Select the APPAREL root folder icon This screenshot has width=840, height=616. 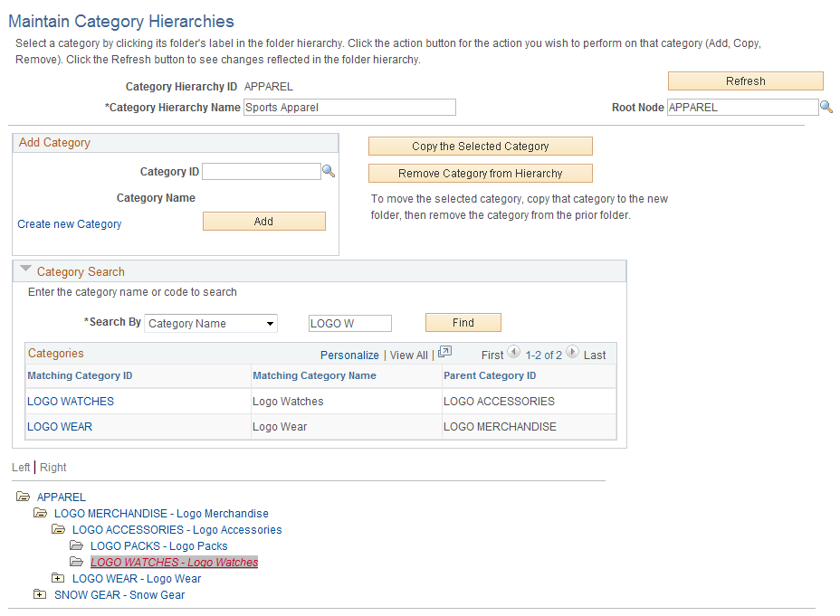click(x=23, y=497)
